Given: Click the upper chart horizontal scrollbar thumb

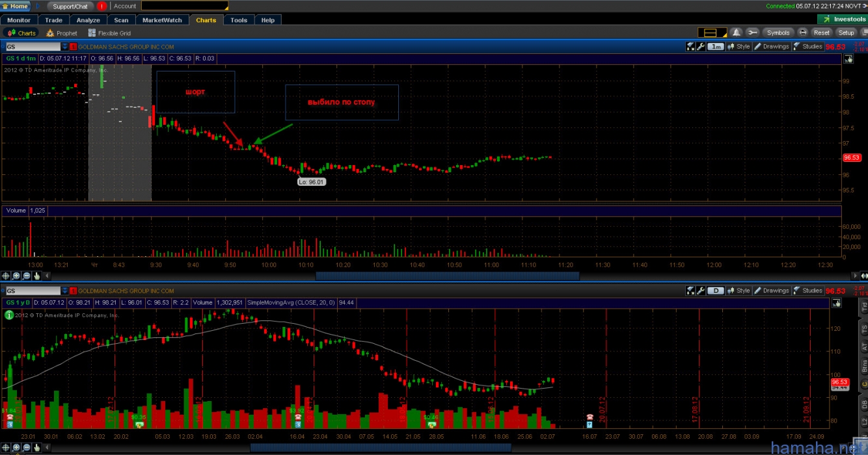Looking at the screenshot, I should tap(448, 276).
